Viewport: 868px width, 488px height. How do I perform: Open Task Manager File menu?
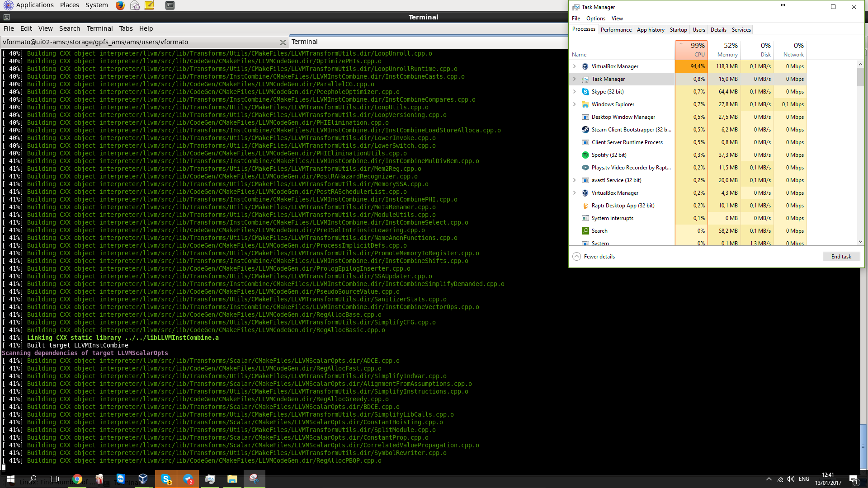pyautogui.click(x=576, y=19)
